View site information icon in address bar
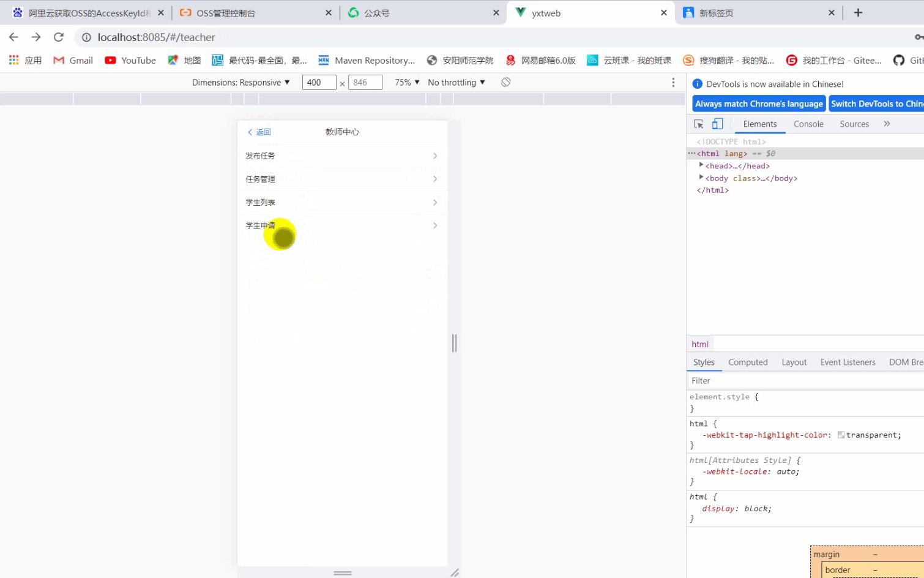Viewport: 924px width, 578px height. coord(87,37)
